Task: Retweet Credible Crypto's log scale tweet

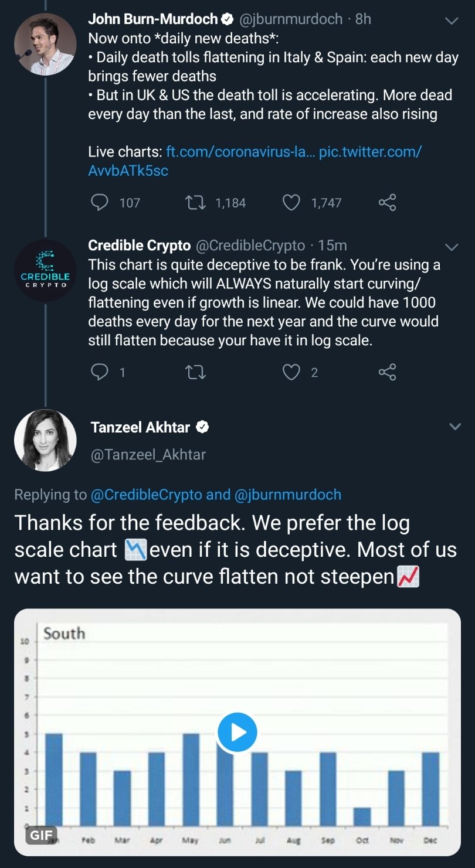Action: (x=195, y=372)
